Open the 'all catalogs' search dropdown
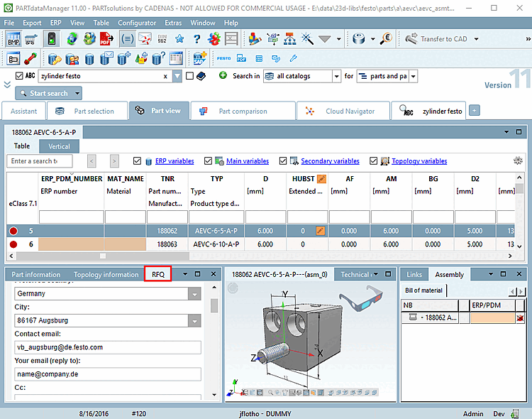 336,76
